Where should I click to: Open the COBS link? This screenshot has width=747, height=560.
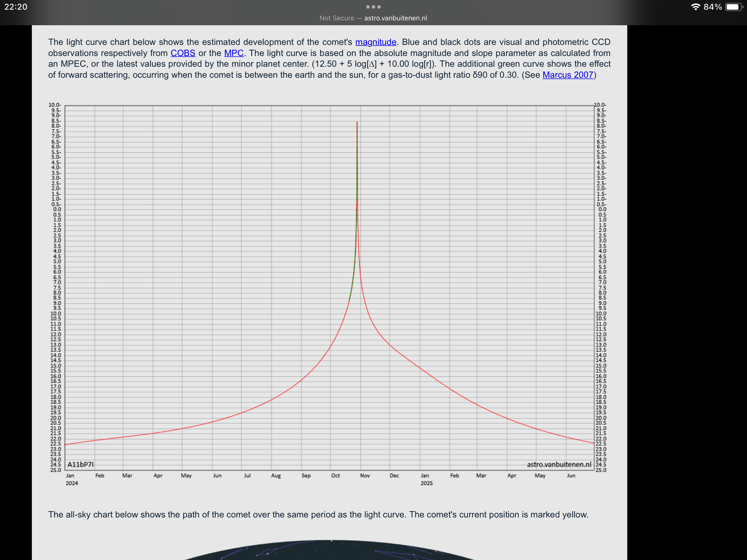183,53
